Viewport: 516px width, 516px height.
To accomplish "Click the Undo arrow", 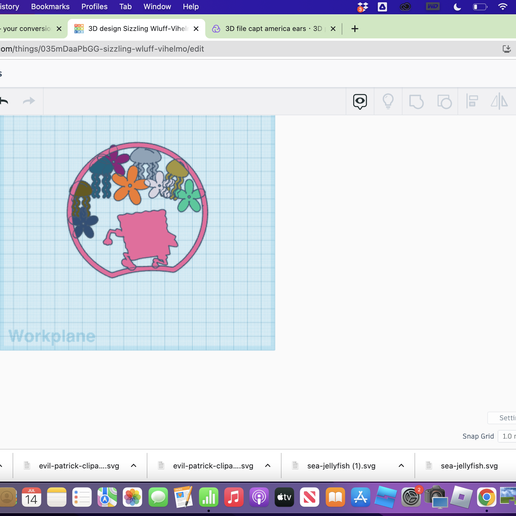I will point(4,101).
